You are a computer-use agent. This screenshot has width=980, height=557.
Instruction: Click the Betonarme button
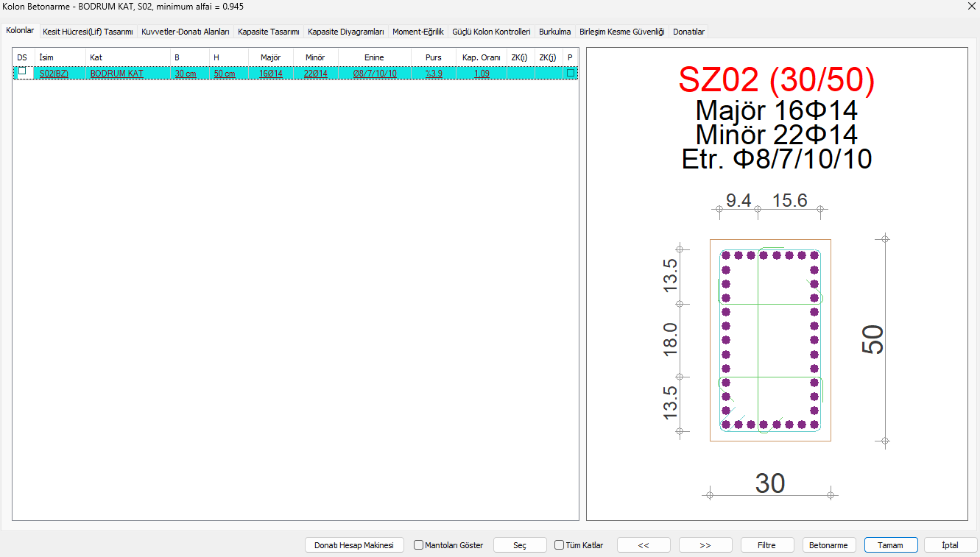coord(828,545)
